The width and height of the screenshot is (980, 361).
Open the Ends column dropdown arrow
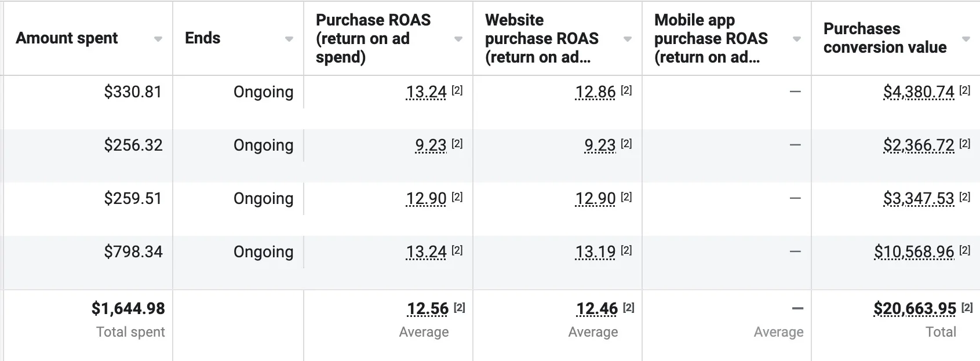click(289, 39)
